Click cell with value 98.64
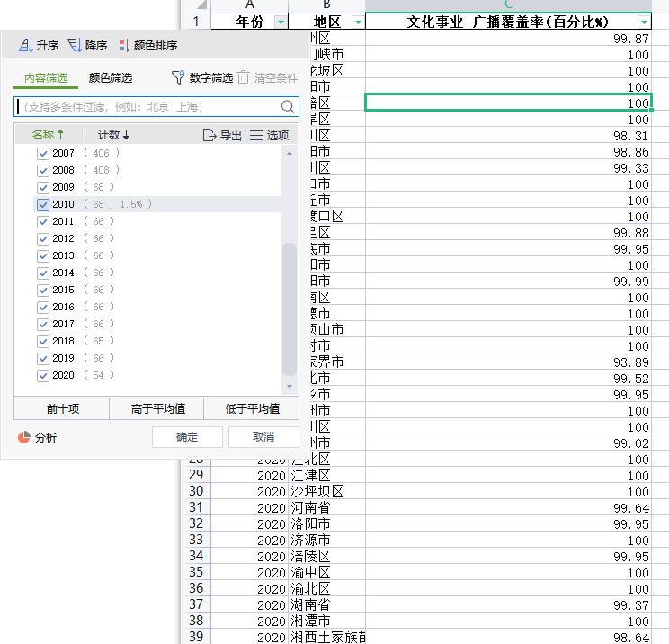 point(508,637)
